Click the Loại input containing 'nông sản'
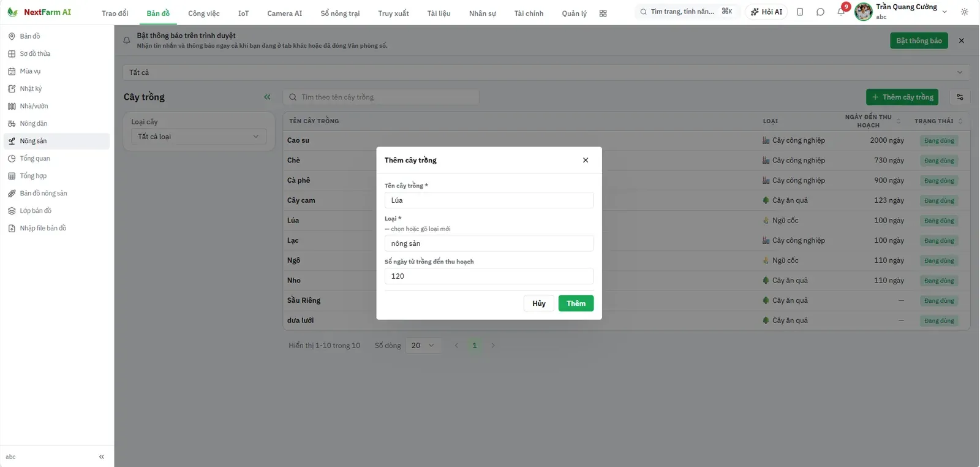980x467 pixels. (489, 243)
